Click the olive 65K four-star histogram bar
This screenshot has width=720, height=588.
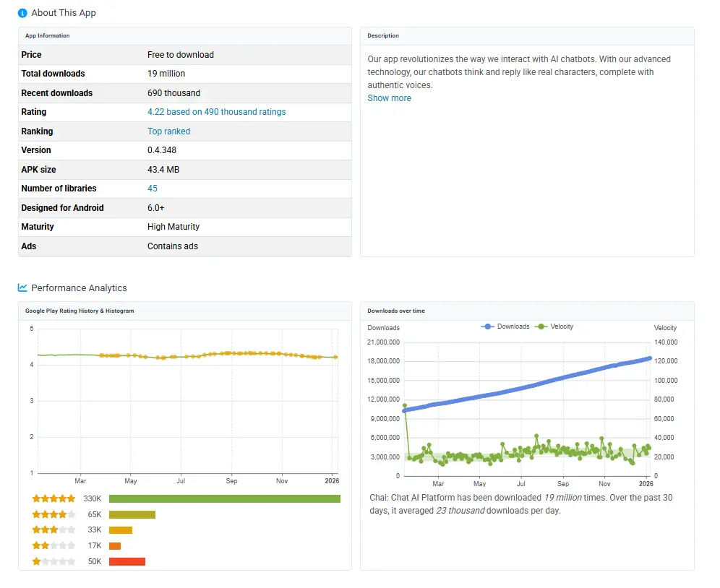pyautogui.click(x=132, y=514)
